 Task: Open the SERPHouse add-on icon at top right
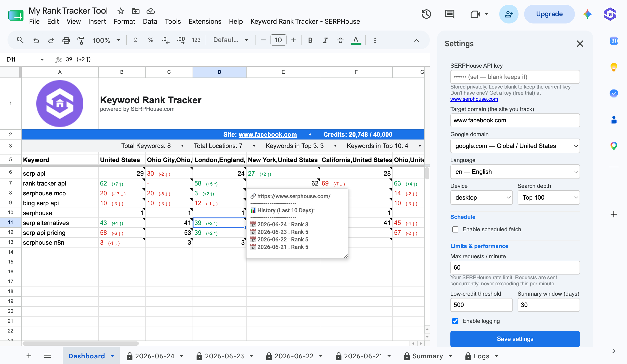click(x=610, y=14)
